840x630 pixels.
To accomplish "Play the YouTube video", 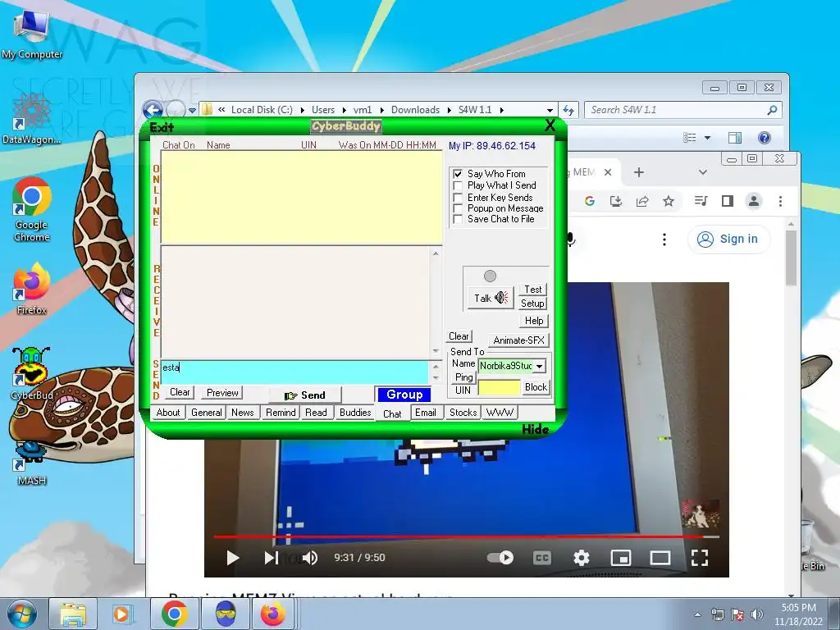I will pos(232,558).
